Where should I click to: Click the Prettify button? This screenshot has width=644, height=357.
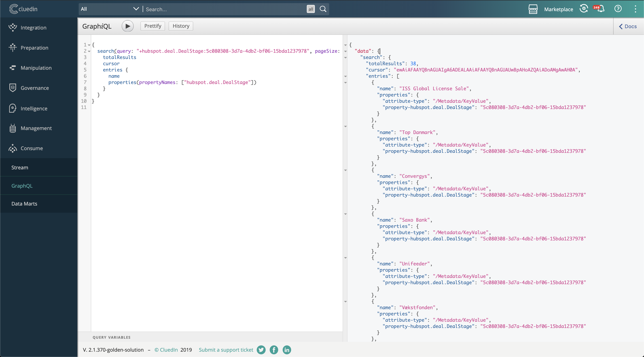click(x=153, y=26)
